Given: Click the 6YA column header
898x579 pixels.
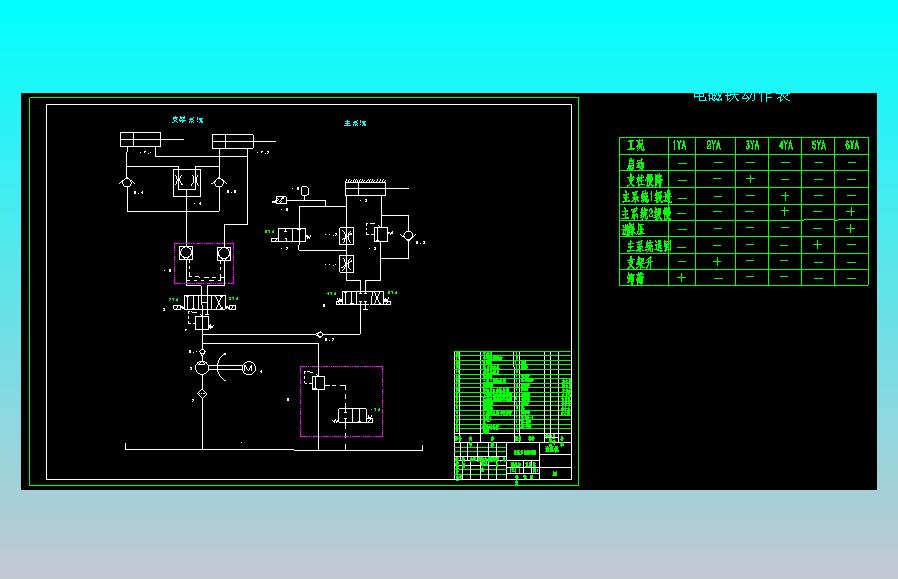Looking at the screenshot, I should tap(852, 145).
